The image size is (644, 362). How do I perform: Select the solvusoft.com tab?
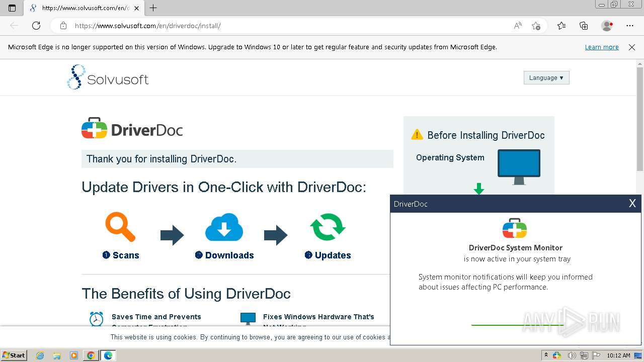point(83,8)
